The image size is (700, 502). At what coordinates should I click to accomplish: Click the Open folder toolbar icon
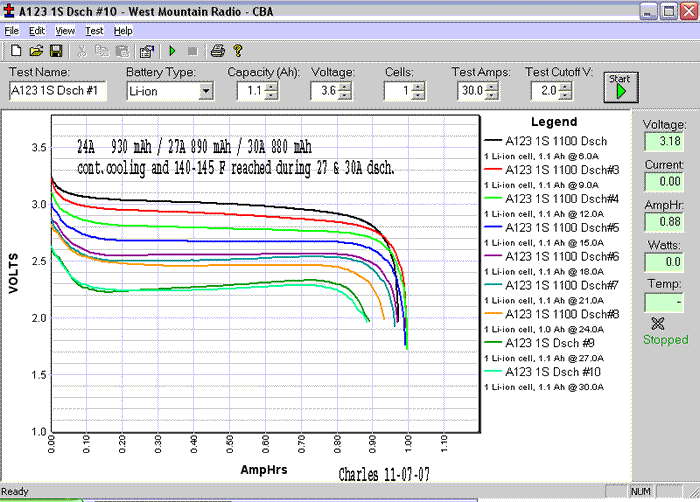click(36, 50)
